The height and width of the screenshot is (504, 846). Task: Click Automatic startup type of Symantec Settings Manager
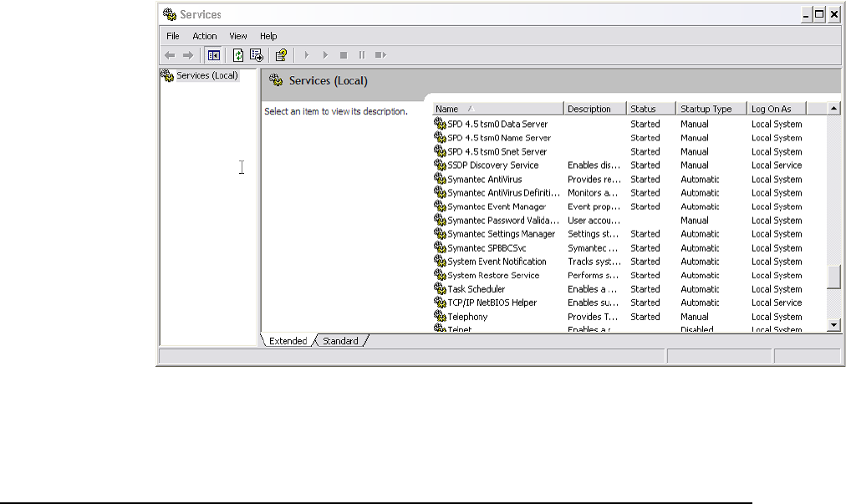click(699, 234)
